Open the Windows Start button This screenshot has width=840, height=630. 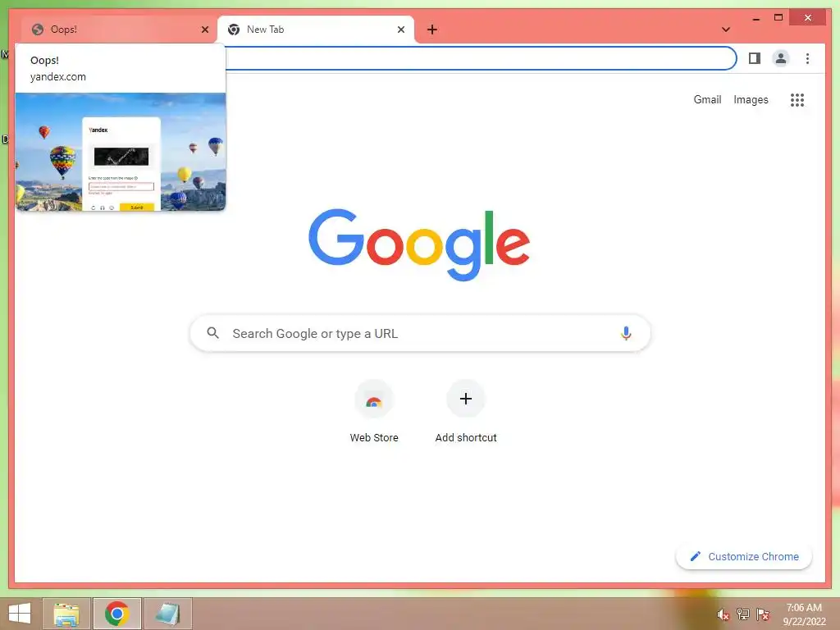20,614
